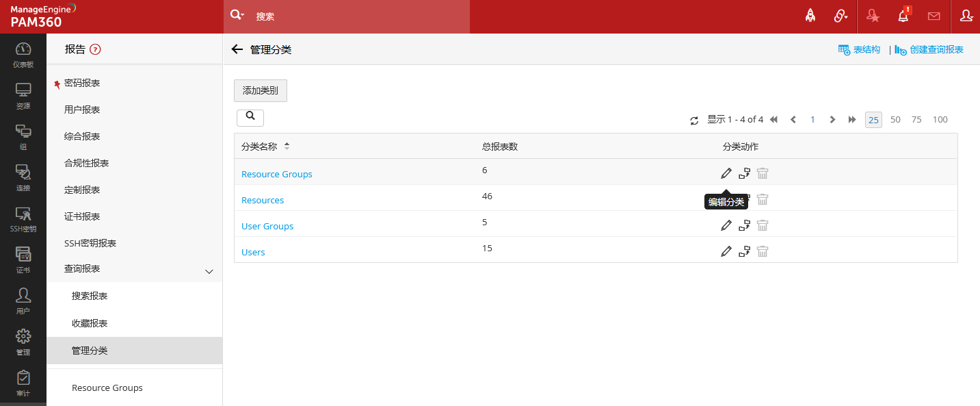Screen dimensions: 980x406
Task: Collapse the 查询报表 section chevron
Action: [209, 272]
